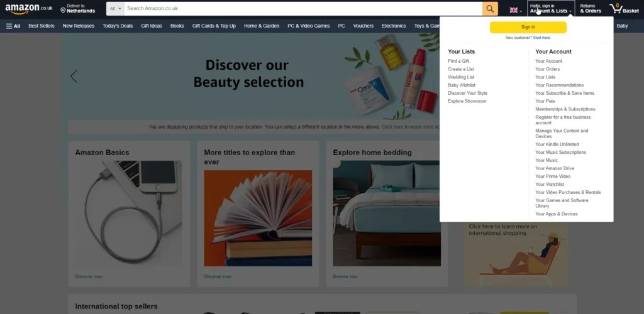This screenshot has width=644, height=314.
Task: Click the search magnifier button
Action: (490, 9)
